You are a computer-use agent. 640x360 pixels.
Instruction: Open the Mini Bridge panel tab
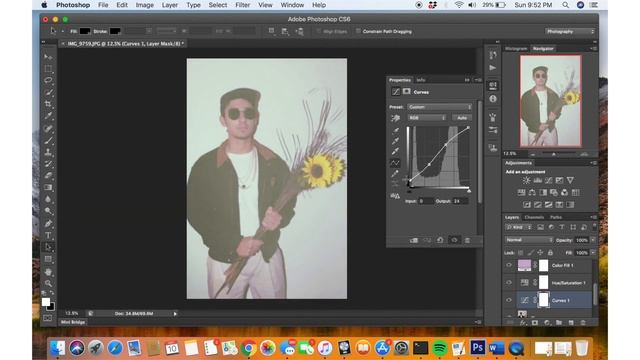[x=73, y=322]
